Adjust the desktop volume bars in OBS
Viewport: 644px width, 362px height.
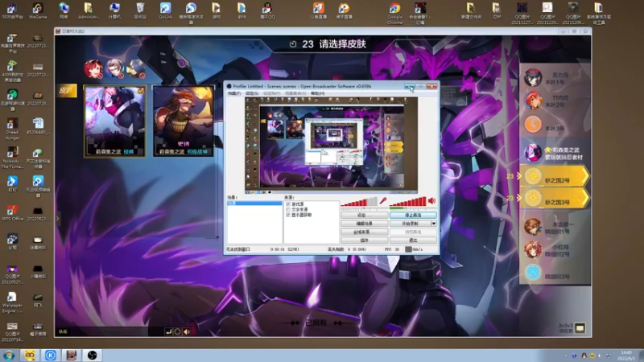(408, 202)
